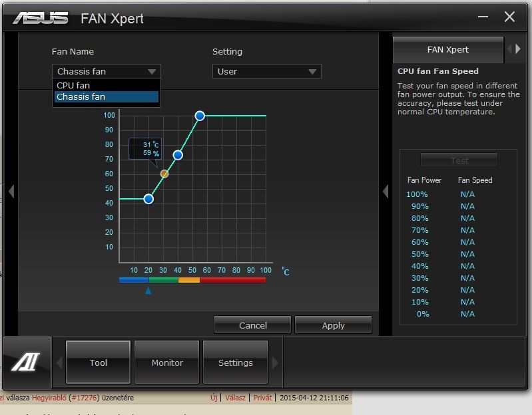Apply the fan curve settings
The image size is (532, 415).
click(x=333, y=325)
